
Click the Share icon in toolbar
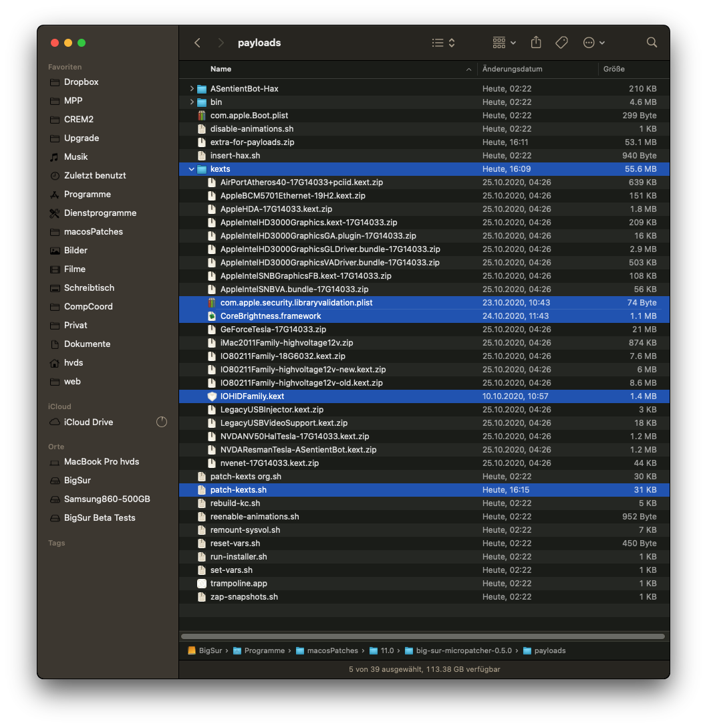(x=536, y=42)
